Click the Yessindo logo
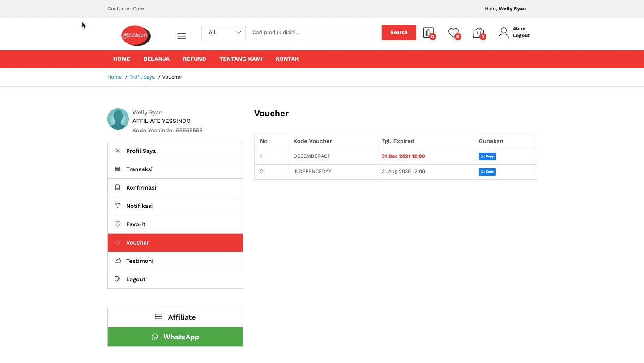The image size is (644, 363). (136, 36)
